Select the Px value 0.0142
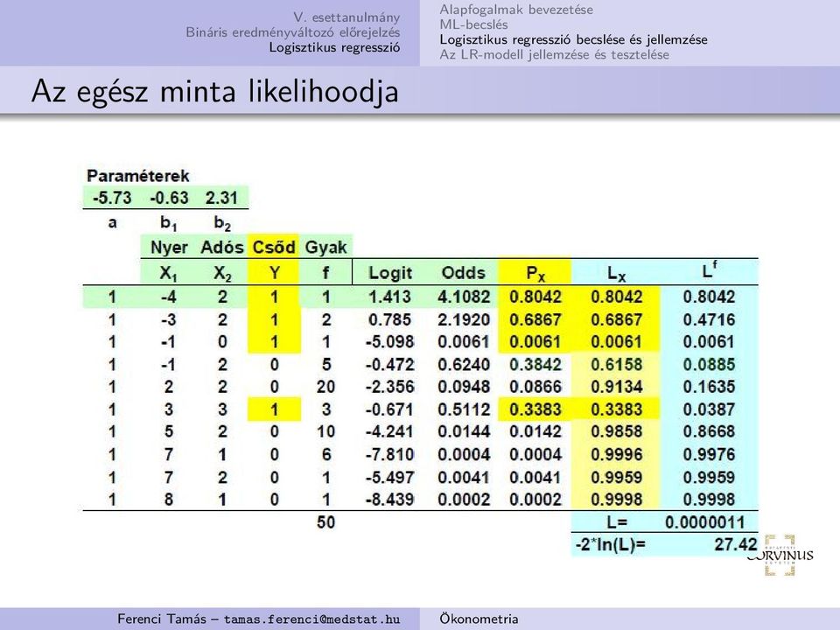This screenshot has width=840, height=630. [x=535, y=431]
